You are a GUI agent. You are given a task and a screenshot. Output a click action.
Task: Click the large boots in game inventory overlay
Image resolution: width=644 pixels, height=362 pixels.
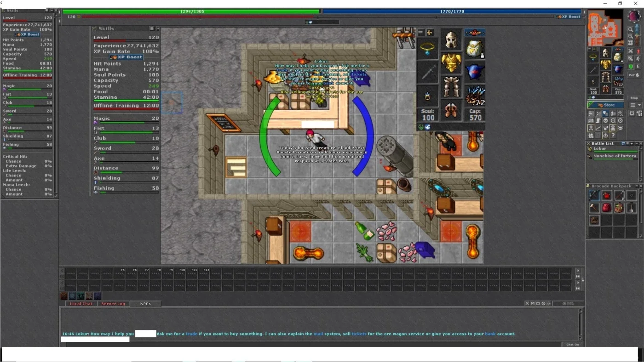point(451,111)
